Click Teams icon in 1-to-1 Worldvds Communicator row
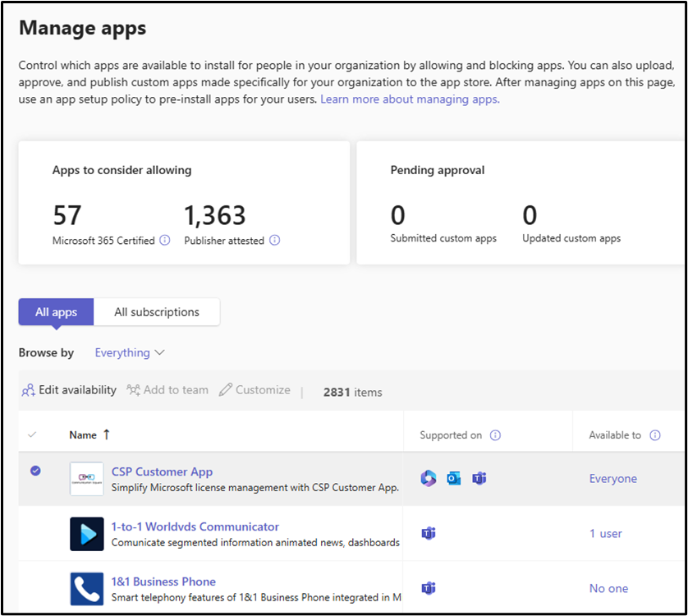The width and height of the screenshot is (688, 616). pyautogui.click(x=429, y=534)
